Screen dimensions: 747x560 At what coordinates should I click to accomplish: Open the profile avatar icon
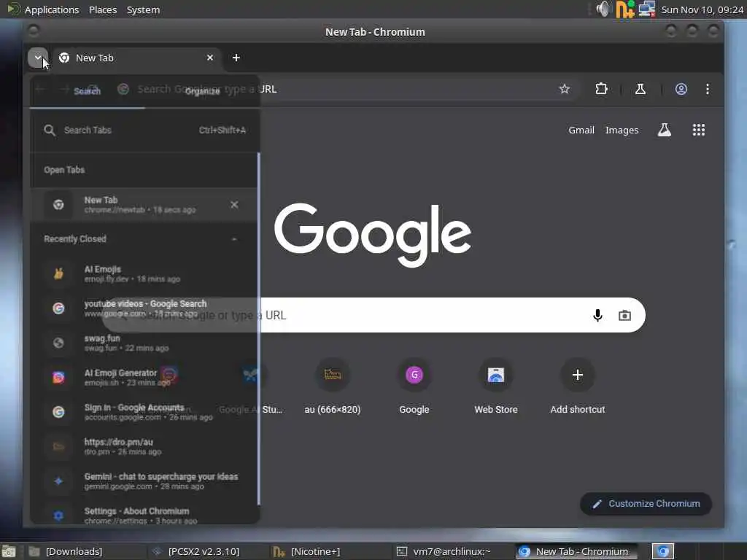pyautogui.click(x=681, y=89)
